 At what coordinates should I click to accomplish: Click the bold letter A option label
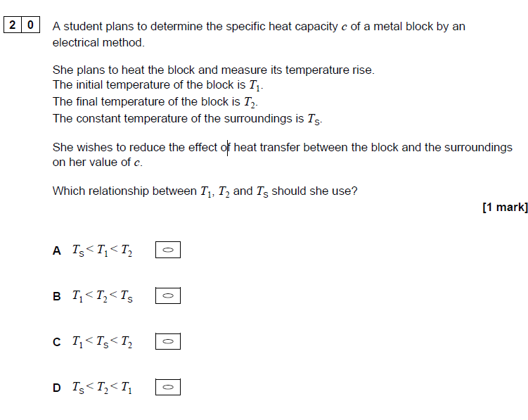(x=56, y=250)
